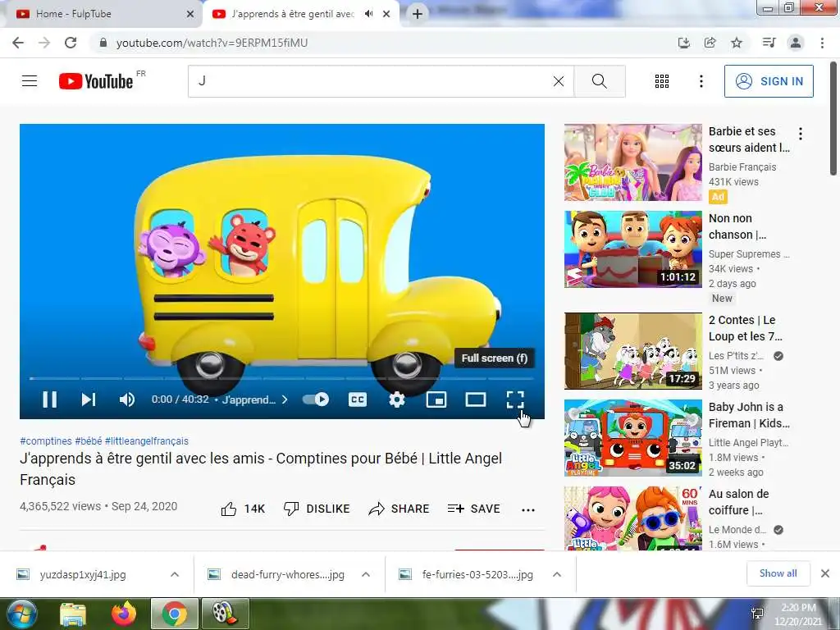This screenshot has height=630, width=840.
Task: Click the magnifier search button
Action: (600, 81)
